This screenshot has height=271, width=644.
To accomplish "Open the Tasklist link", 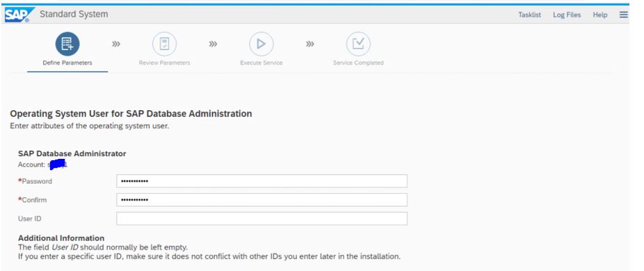I will point(529,15).
